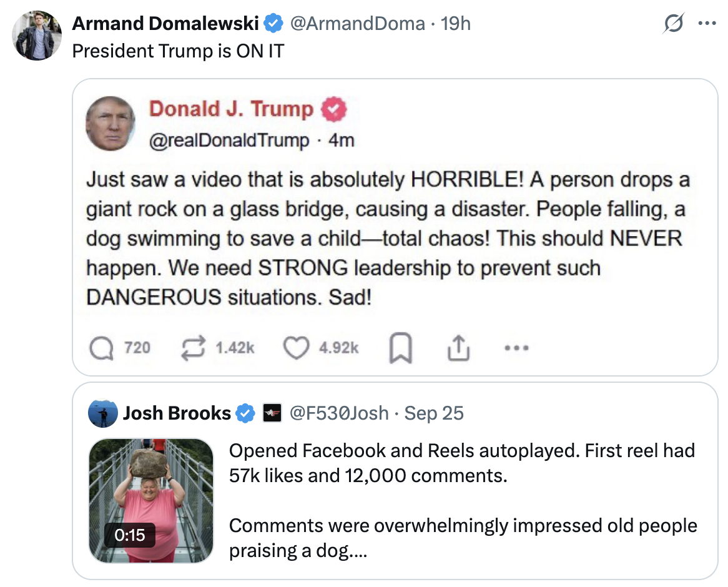This screenshot has width=728, height=587.
Task: Click Josh Brooks' blue verified checkmark
Action: (x=245, y=413)
